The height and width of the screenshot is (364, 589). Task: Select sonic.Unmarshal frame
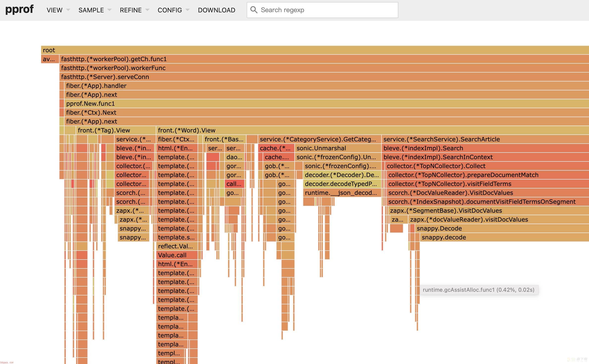pyautogui.click(x=338, y=148)
